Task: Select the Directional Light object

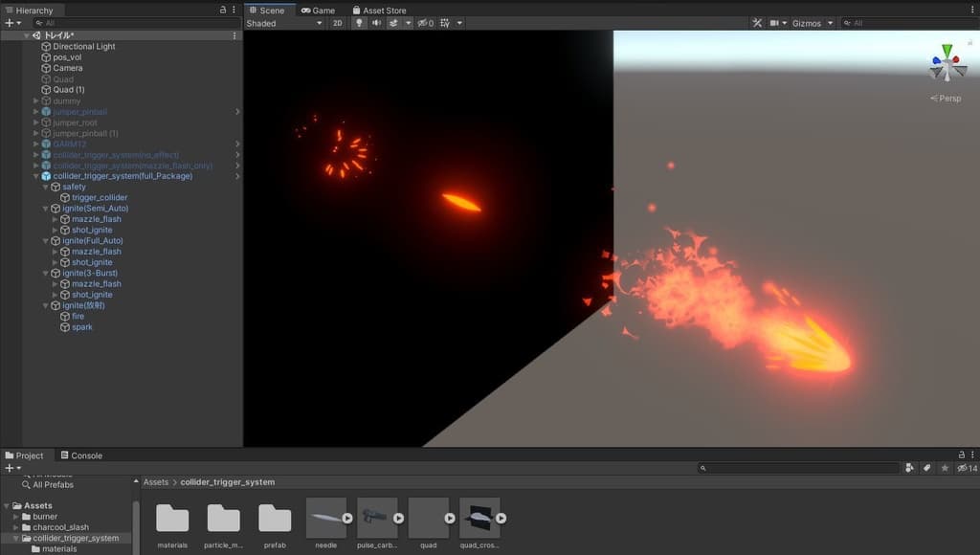Action: click(84, 46)
